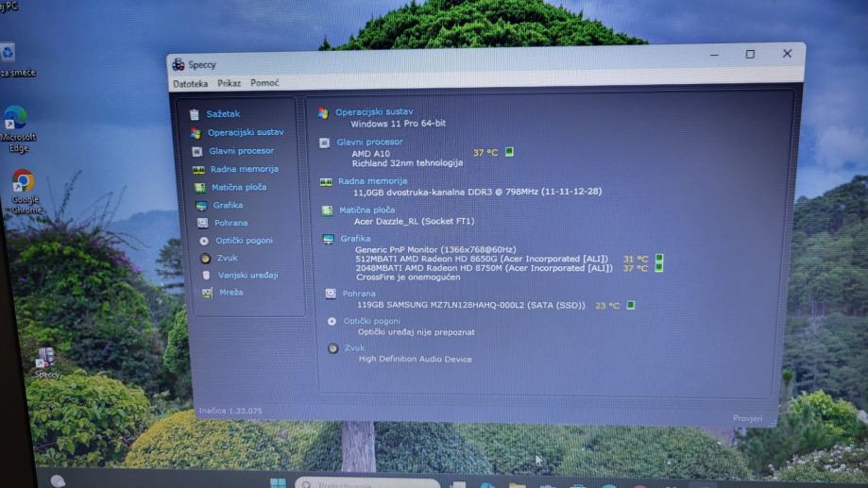This screenshot has height=488, width=868.
Task: Click the RAM icon in summary pane
Action: pos(326,182)
